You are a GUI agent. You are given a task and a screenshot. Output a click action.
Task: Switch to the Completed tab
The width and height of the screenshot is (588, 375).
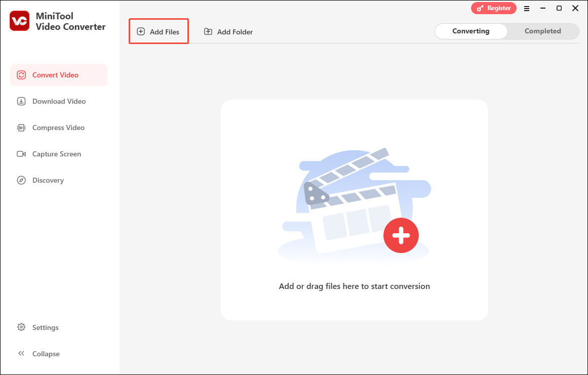(542, 31)
